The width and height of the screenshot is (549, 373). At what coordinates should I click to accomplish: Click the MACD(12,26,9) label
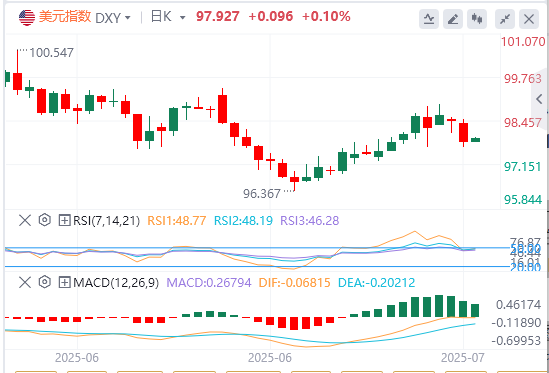coord(116,282)
